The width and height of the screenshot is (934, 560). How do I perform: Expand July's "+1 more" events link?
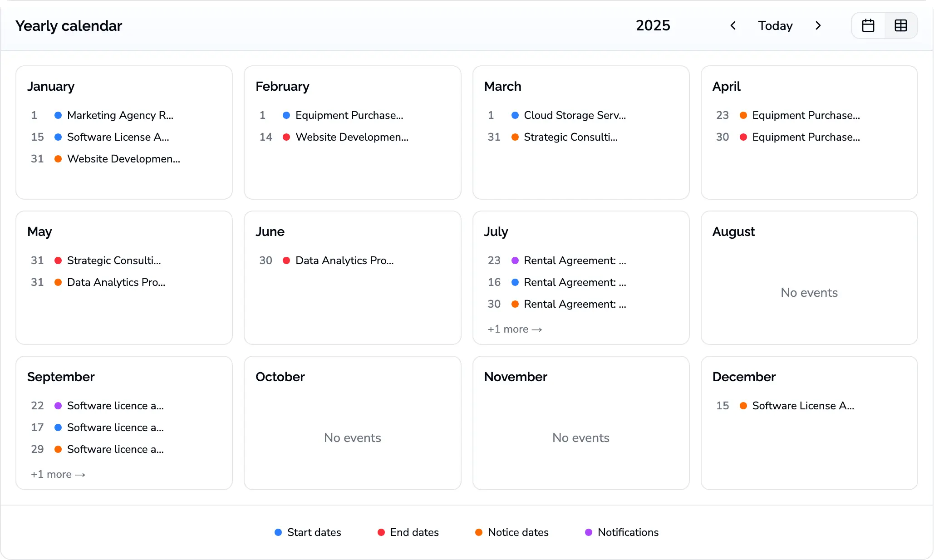coord(515,329)
